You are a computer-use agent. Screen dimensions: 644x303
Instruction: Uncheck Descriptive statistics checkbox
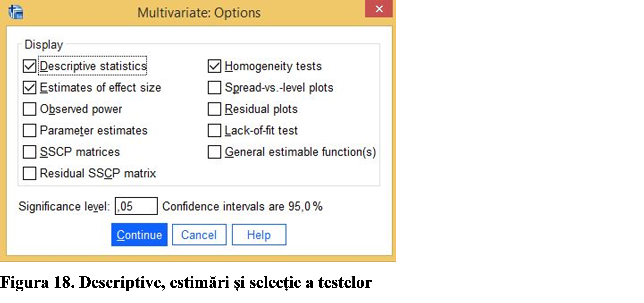tap(29, 66)
